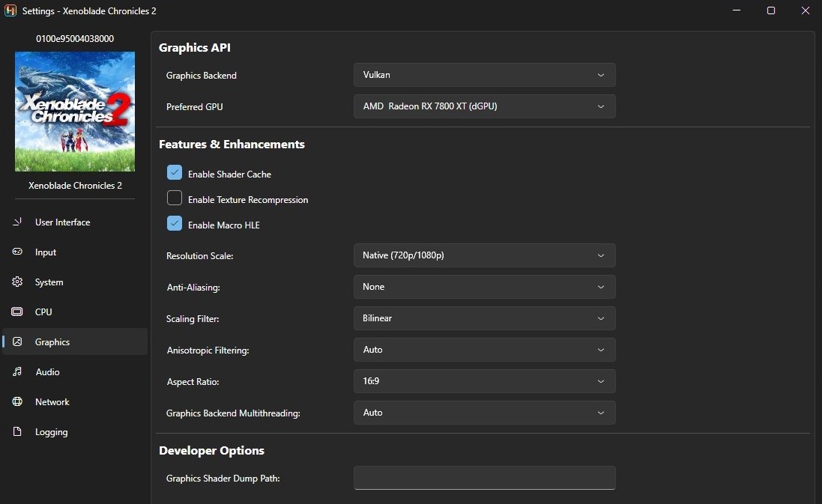Click the Graphics Shader Dump Path field
Screen dimensions: 822x504
click(484, 478)
